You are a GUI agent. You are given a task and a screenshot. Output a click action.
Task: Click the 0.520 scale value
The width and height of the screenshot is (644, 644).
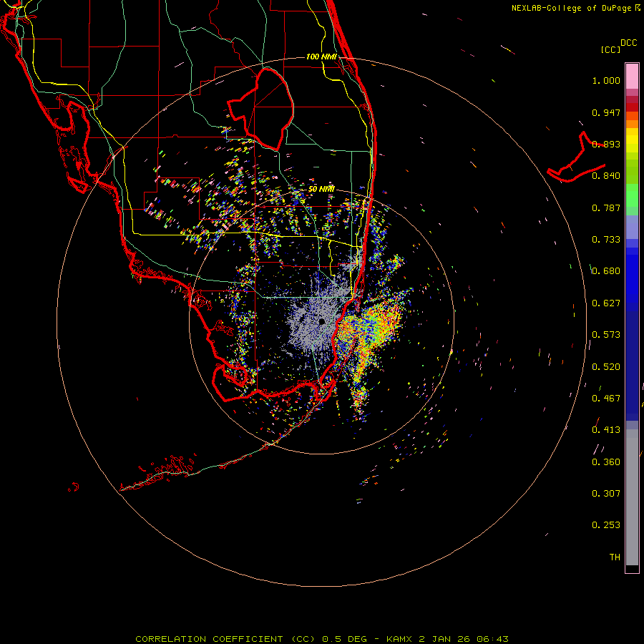pyautogui.click(x=606, y=367)
